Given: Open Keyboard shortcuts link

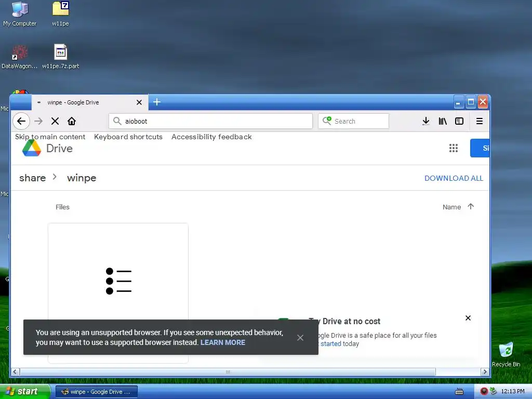Looking at the screenshot, I should pyautogui.click(x=128, y=137).
